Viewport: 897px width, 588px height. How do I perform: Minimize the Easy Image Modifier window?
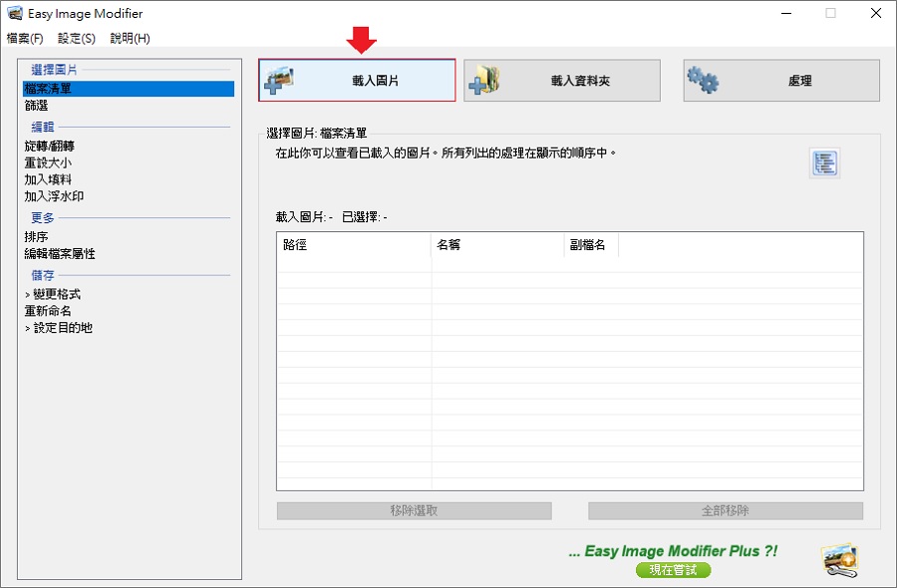coord(786,13)
